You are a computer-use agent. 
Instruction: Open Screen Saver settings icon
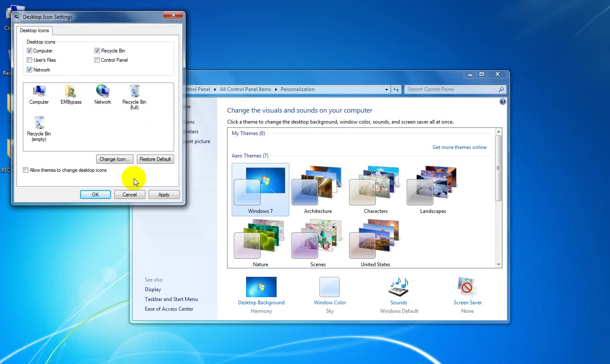point(467,287)
